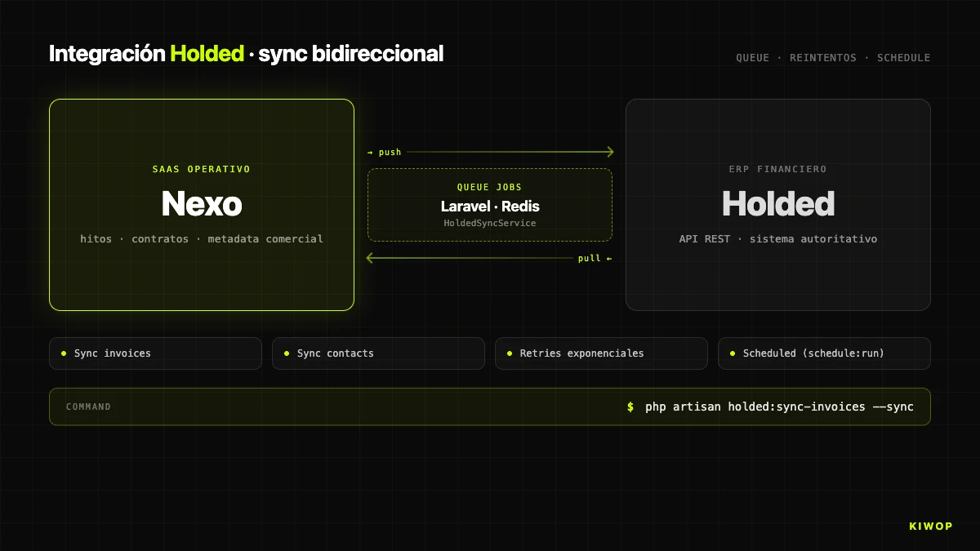Screen dimensions: 980x551
Task: Toggle the Sync invoices chip
Action: (155, 353)
